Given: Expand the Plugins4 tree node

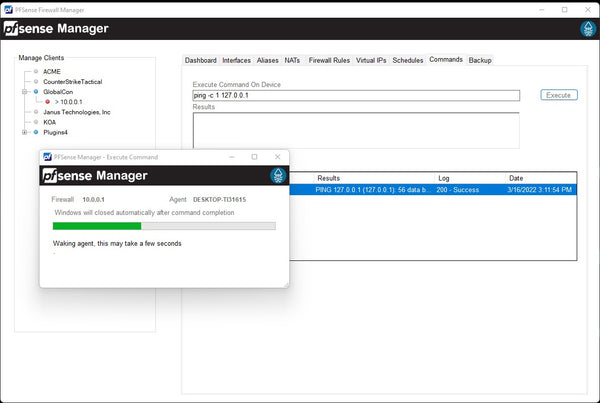Looking at the screenshot, I should (25, 132).
